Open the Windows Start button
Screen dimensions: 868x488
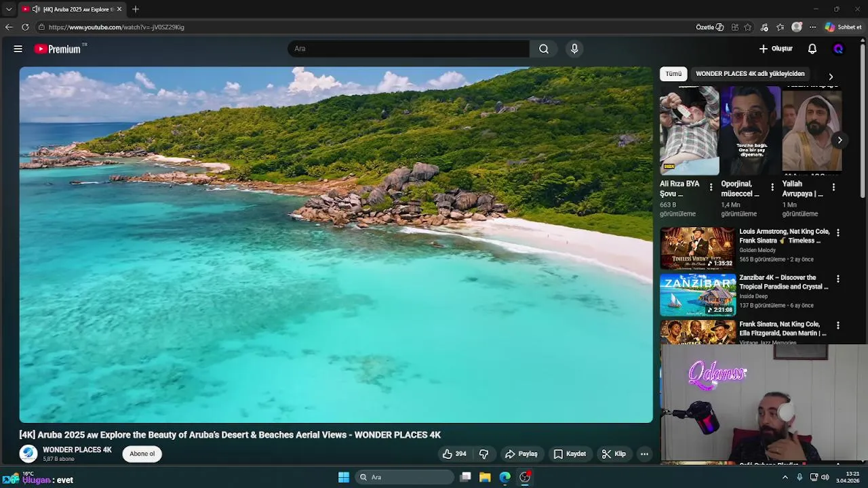coord(344,477)
